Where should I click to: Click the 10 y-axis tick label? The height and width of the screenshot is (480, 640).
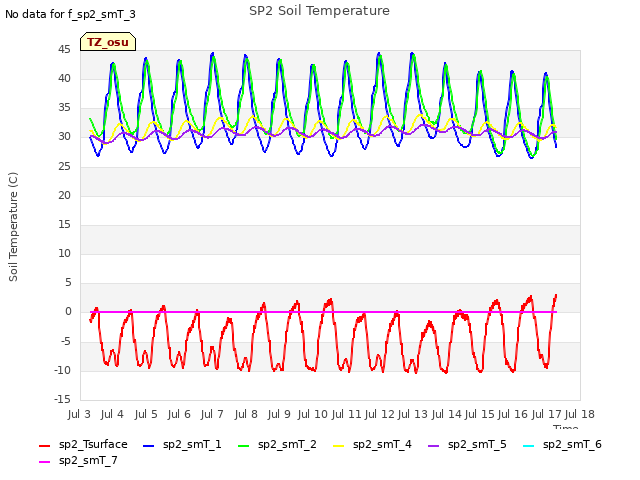point(64,253)
